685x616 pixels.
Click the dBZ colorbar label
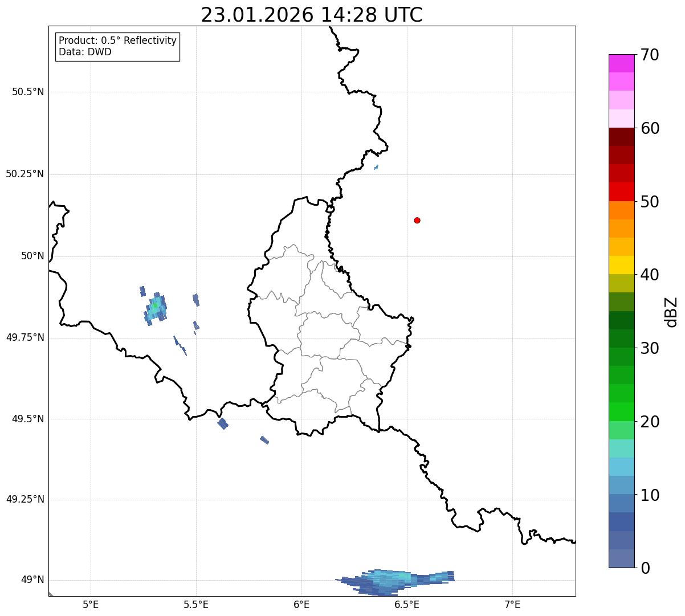pyautogui.click(x=671, y=312)
